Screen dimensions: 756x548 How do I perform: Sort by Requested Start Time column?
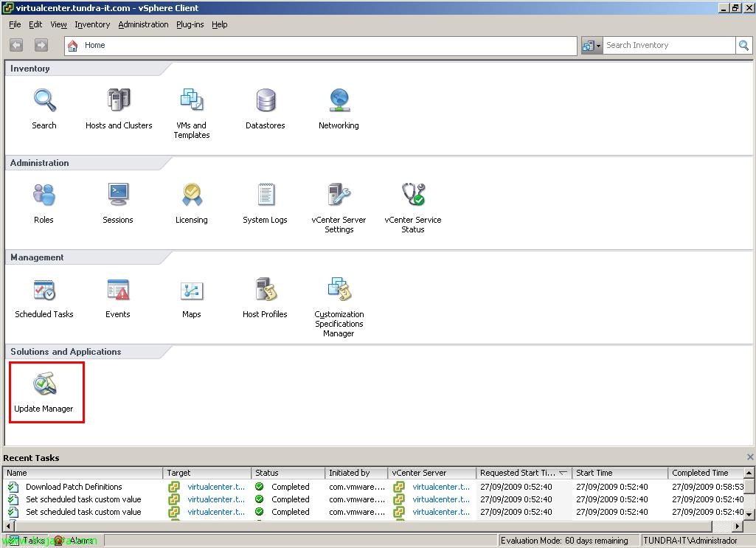[524, 473]
